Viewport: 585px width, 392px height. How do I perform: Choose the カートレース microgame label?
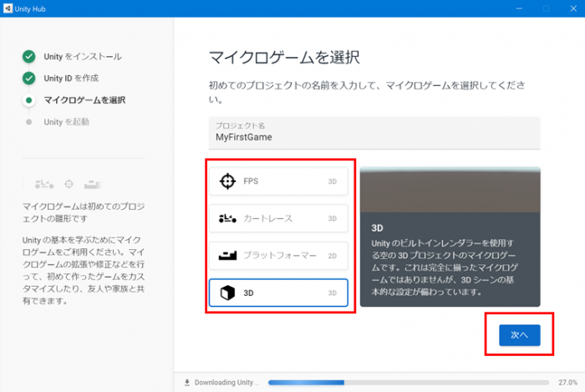point(267,218)
